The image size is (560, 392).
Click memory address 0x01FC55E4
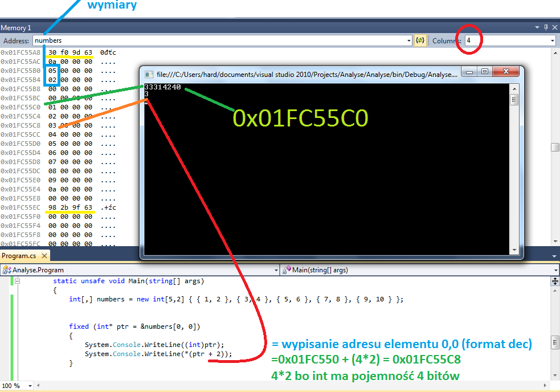pyautogui.click(x=21, y=189)
